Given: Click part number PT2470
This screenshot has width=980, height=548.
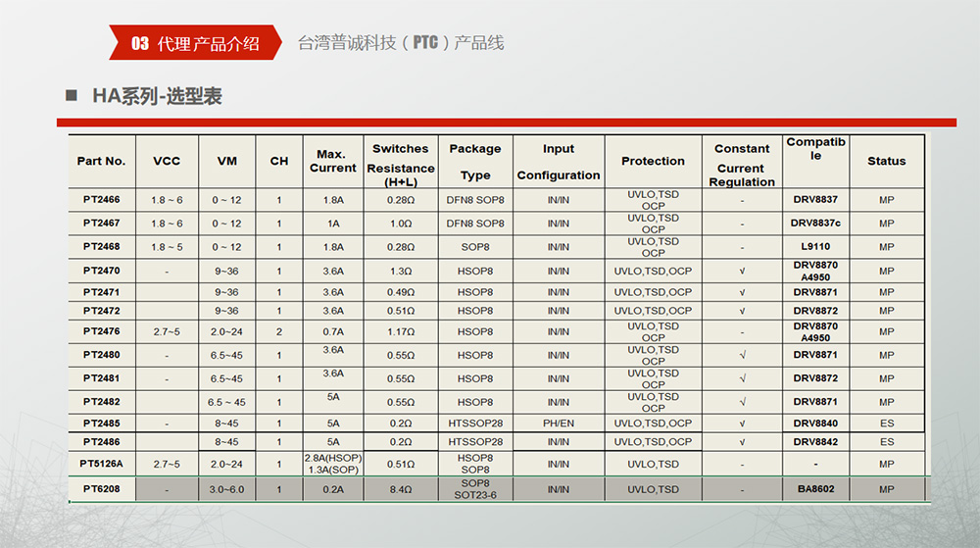Looking at the screenshot, I should (x=101, y=271).
